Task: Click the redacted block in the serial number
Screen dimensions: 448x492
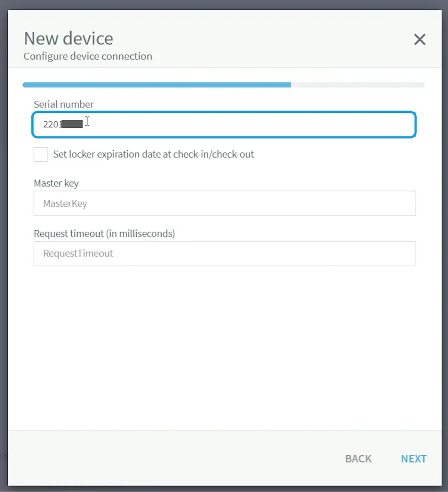Action: point(72,124)
